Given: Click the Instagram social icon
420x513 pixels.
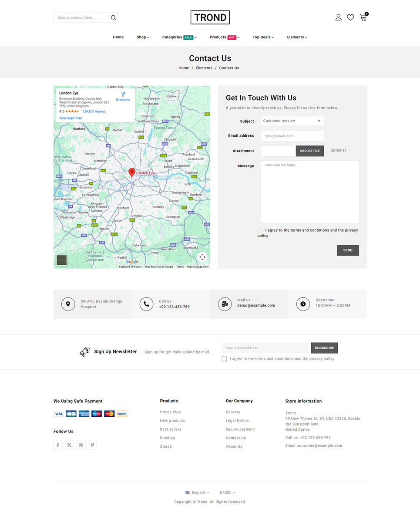Looking at the screenshot, I should [x=81, y=445].
